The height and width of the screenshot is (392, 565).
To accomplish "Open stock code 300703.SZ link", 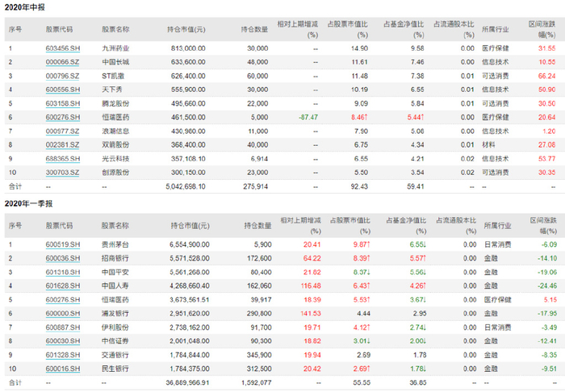I will 62,173.
